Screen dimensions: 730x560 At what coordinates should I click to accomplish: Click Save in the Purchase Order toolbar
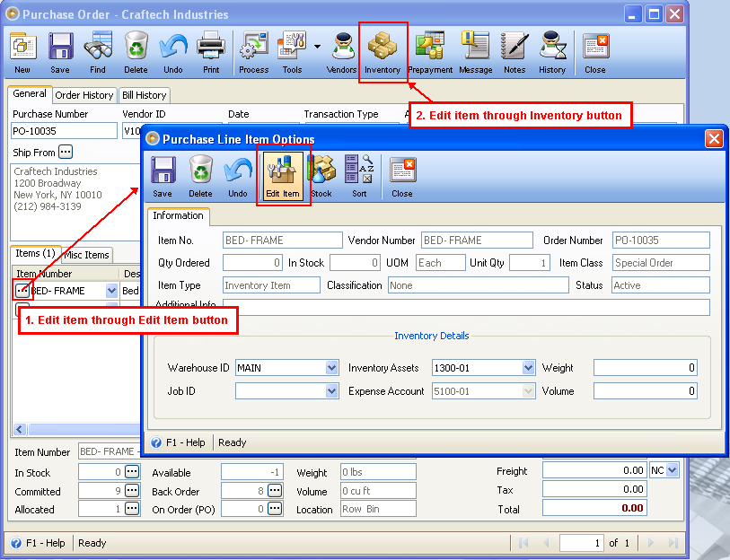[60, 53]
